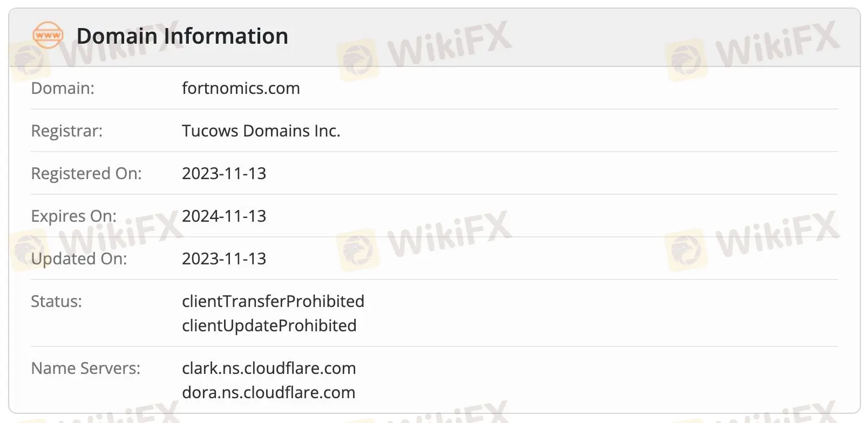Click the Updated On date value
Viewport: 868px width, 423px height.
coord(224,258)
